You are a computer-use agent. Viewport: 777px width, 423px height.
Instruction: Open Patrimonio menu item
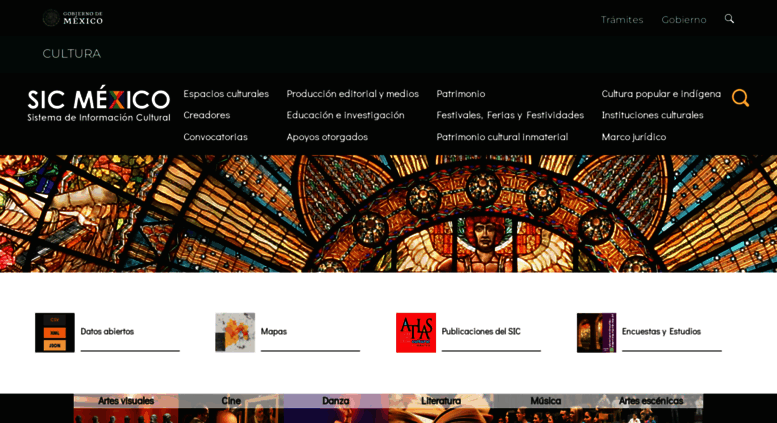[x=460, y=94]
